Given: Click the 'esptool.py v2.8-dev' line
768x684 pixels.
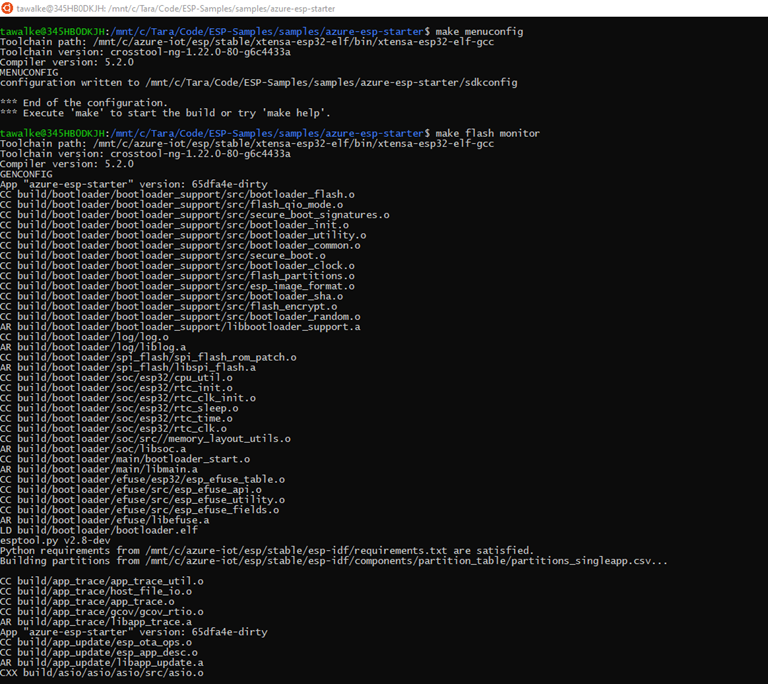Looking at the screenshot, I should point(55,540).
